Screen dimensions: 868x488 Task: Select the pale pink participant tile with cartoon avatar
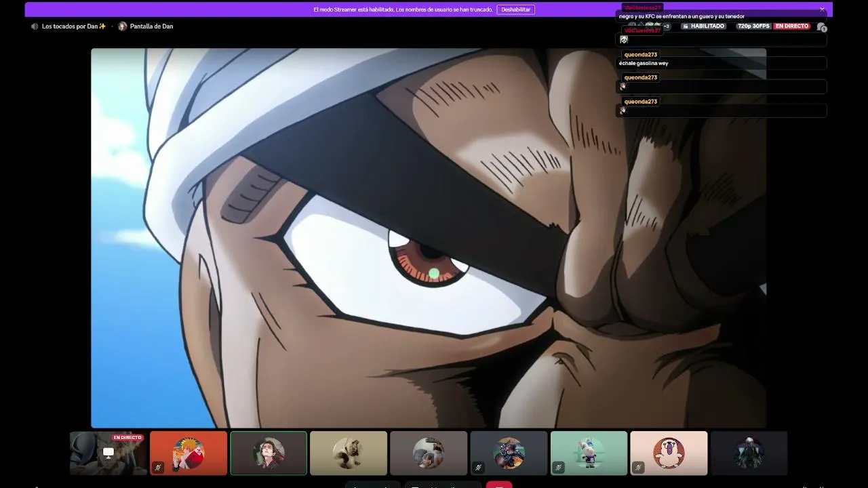click(669, 453)
